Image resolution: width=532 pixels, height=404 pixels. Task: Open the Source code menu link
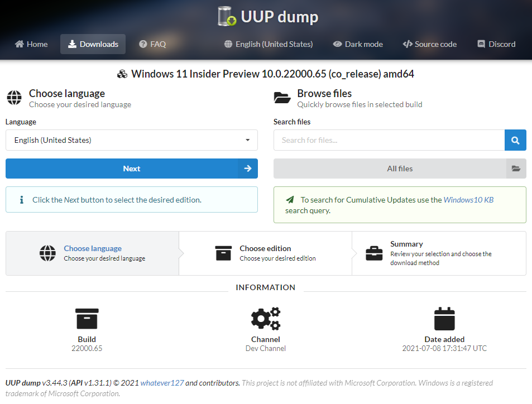click(429, 44)
